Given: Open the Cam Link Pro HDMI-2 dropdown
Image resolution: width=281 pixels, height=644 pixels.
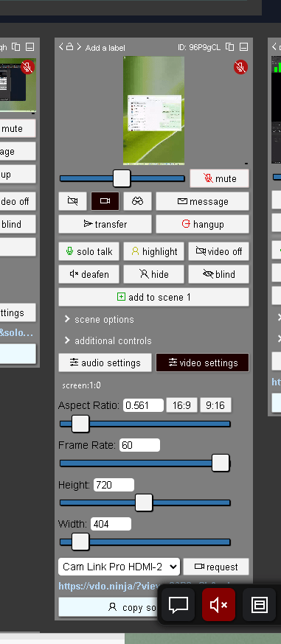Looking at the screenshot, I should point(119,567).
